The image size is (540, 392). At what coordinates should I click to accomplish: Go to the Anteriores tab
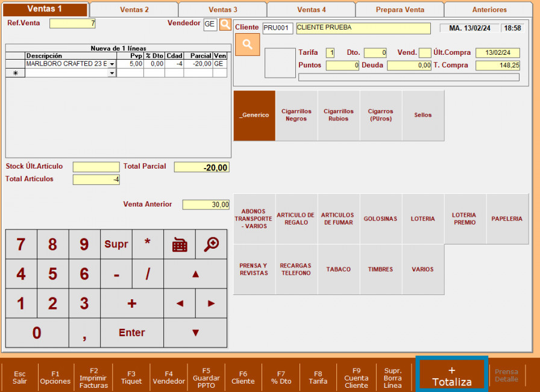tap(489, 10)
